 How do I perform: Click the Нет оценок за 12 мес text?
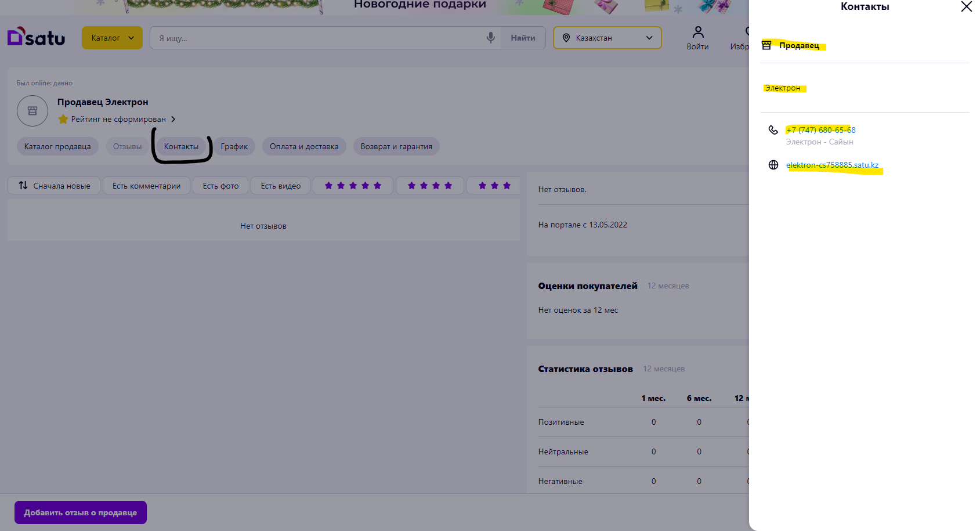[x=578, y=310]
